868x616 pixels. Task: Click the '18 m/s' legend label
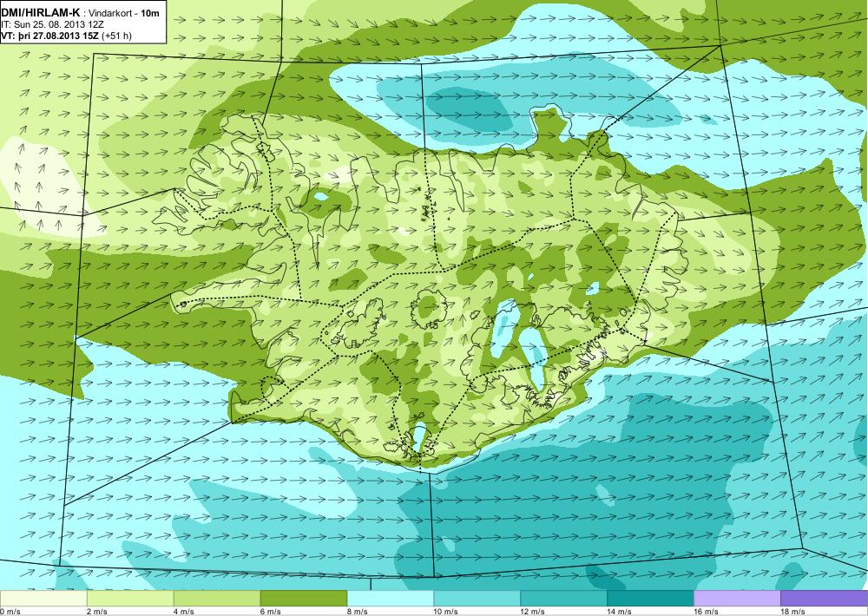click(792, 612)
